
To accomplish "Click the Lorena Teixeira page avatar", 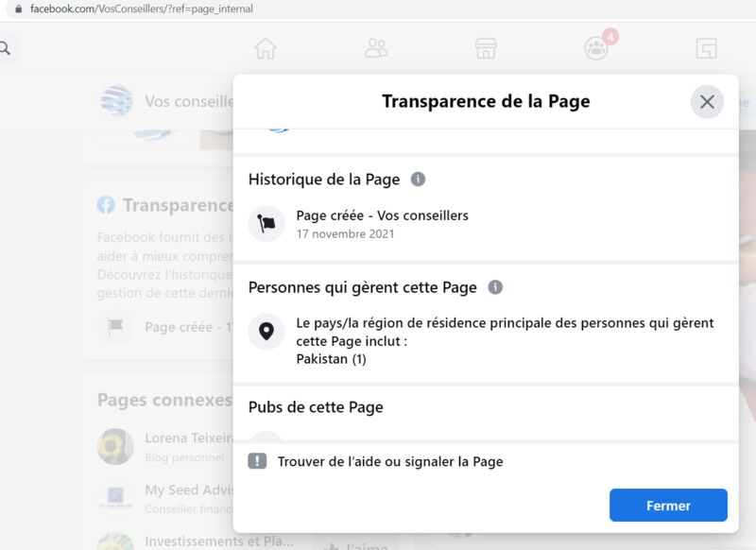I will [115, 446].
